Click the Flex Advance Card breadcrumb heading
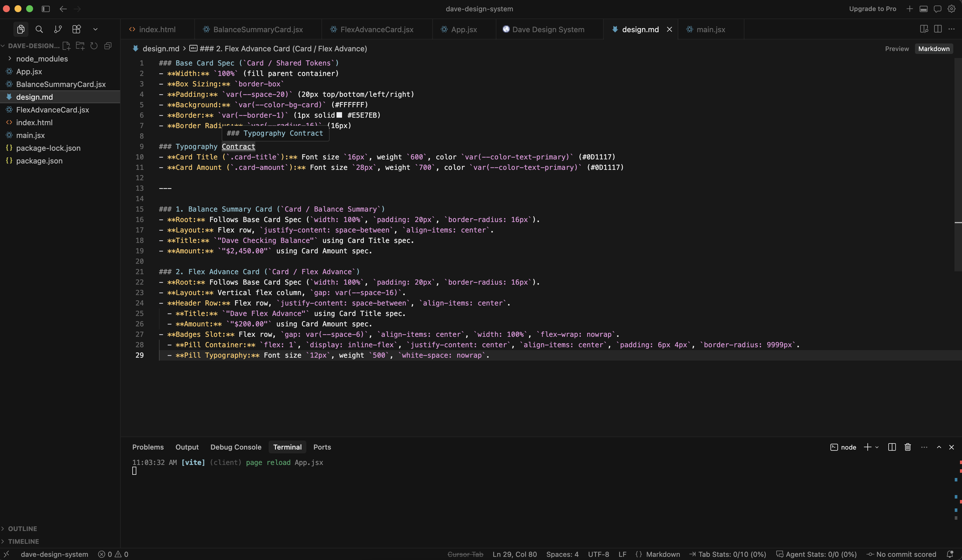 point(283,49)
